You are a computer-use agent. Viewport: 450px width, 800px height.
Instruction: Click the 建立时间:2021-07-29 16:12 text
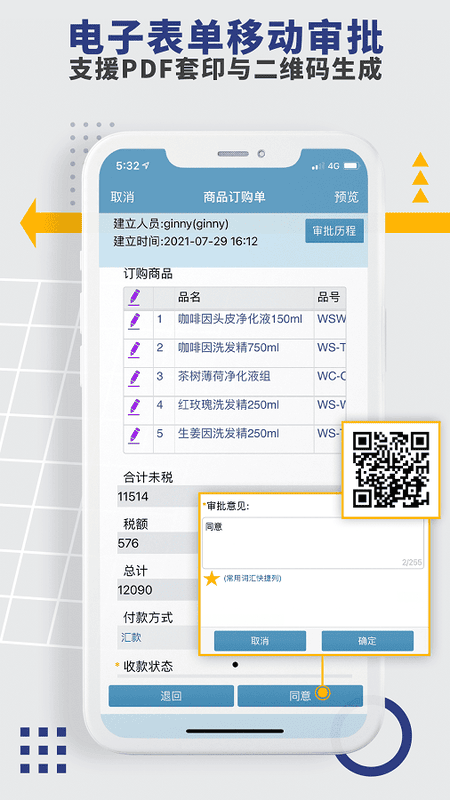[x=185, y=241]
